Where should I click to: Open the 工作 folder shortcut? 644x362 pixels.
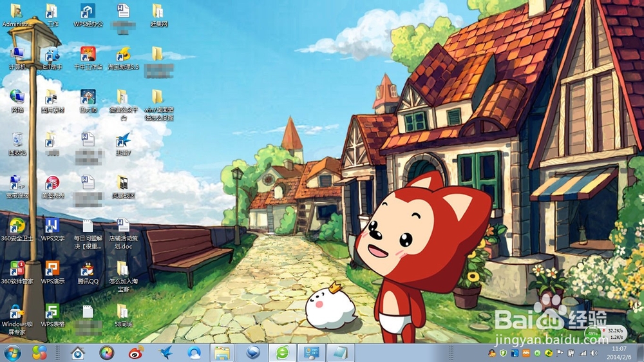52,15
